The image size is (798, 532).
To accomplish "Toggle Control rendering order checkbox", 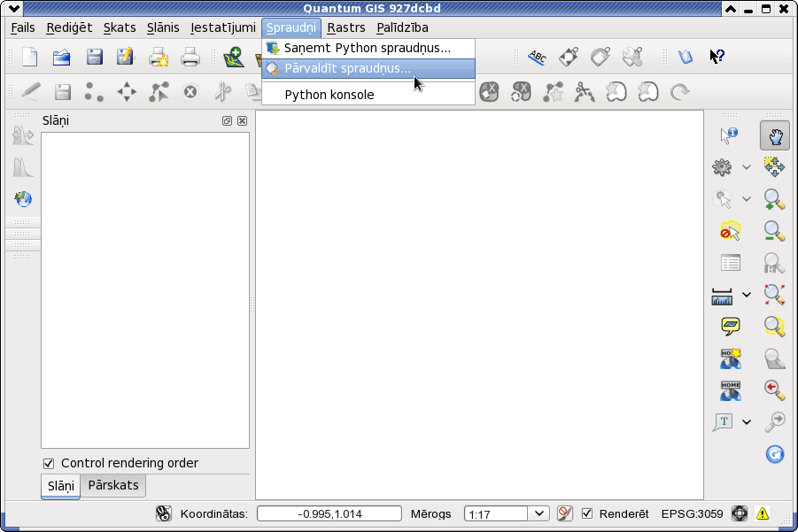I will [x=49, y=463].
